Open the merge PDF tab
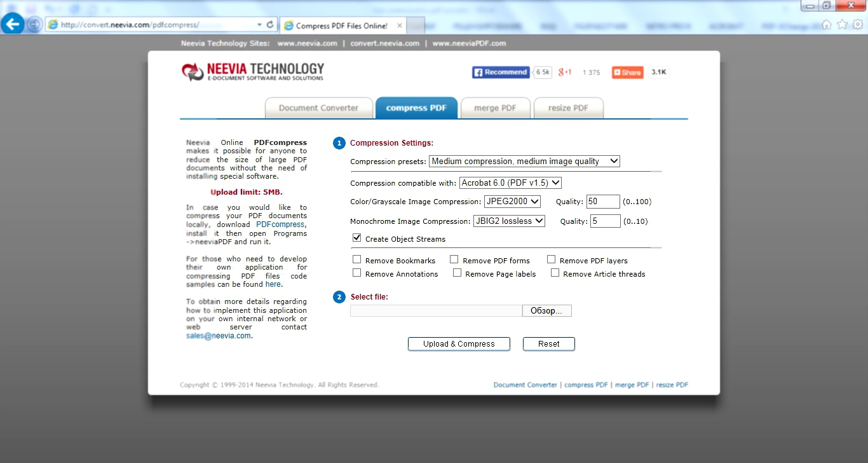The image size is (868, 463). [x=495, y=107]
